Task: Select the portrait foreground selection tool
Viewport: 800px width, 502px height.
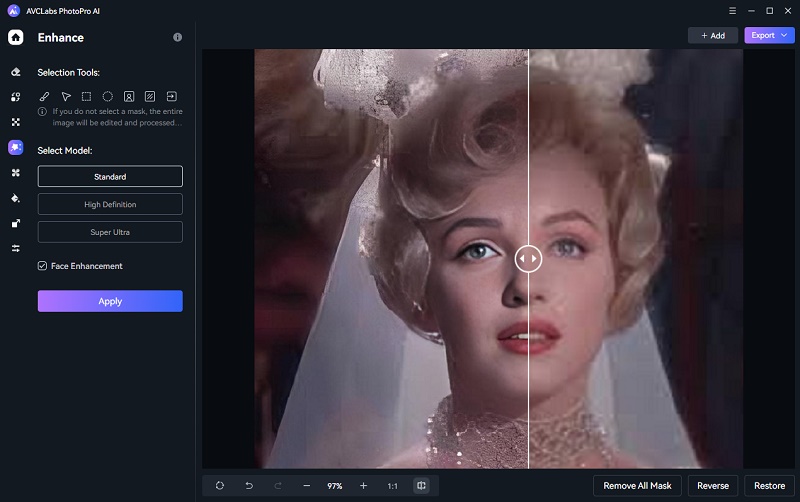Action: point(129,96)
